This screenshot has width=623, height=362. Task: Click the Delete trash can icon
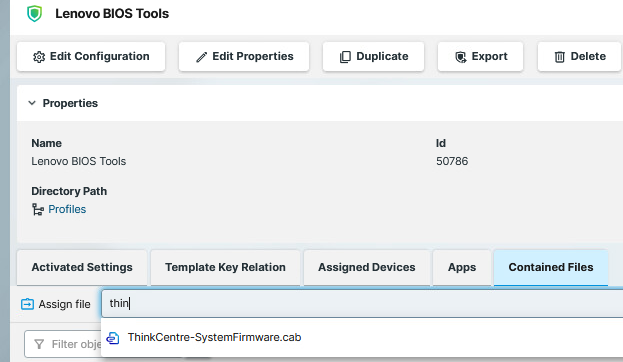pyautogui.click(x=559, y=57)
